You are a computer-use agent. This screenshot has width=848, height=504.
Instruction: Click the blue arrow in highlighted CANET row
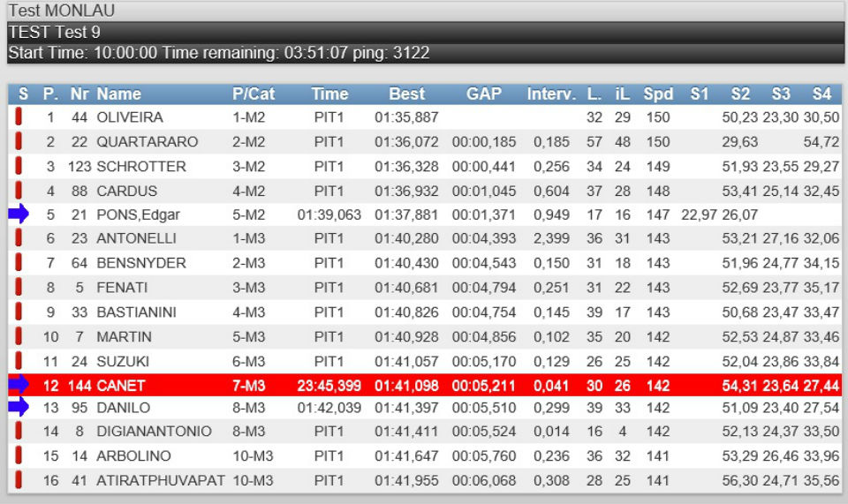click(19, 384)
